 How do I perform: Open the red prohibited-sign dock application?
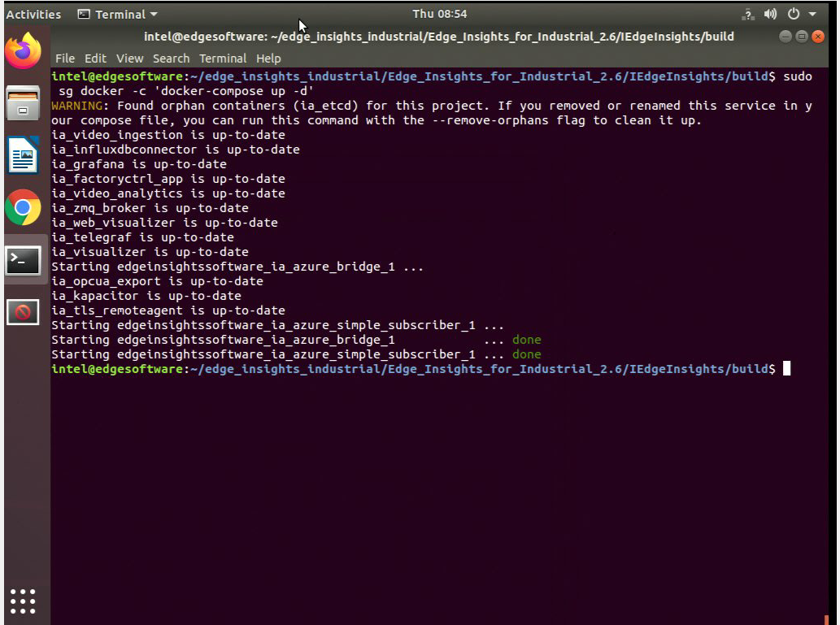pyautogui.click(x=23, y=312)
